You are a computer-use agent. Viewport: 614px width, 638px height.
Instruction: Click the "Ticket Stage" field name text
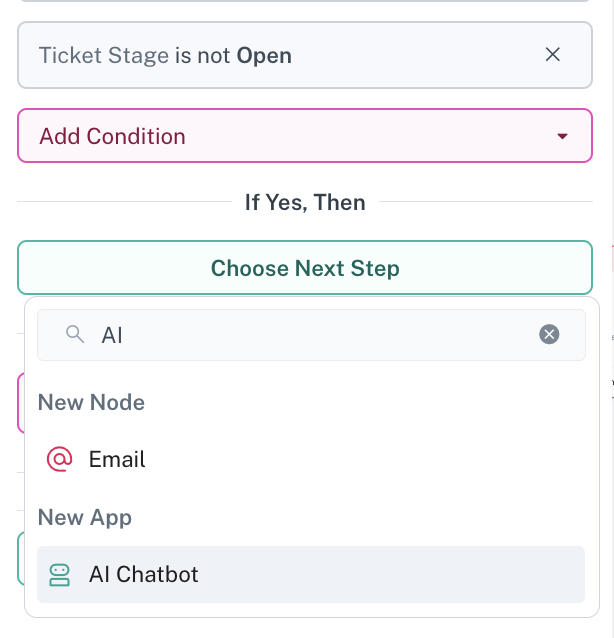pos(104,55)
